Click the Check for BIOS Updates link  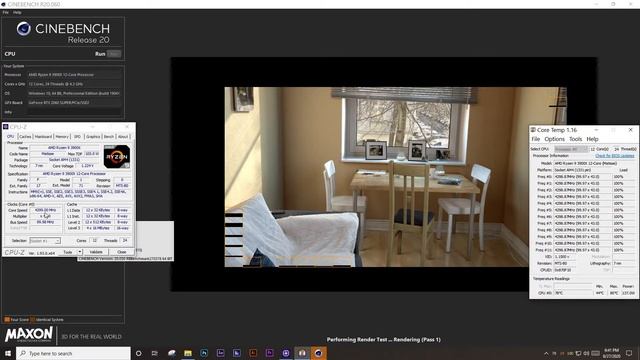(615, 156)
